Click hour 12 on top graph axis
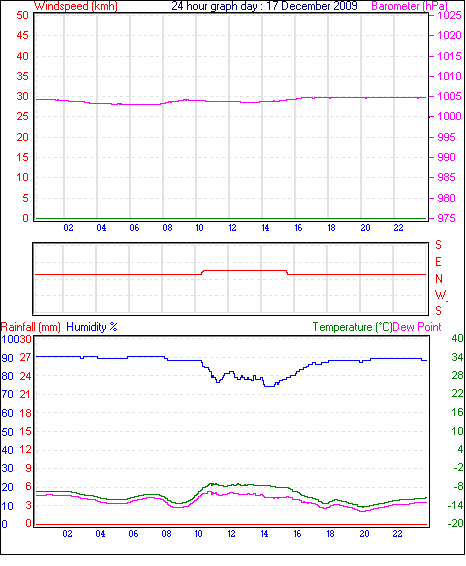466x566 pixels. (x=232, y=228)
